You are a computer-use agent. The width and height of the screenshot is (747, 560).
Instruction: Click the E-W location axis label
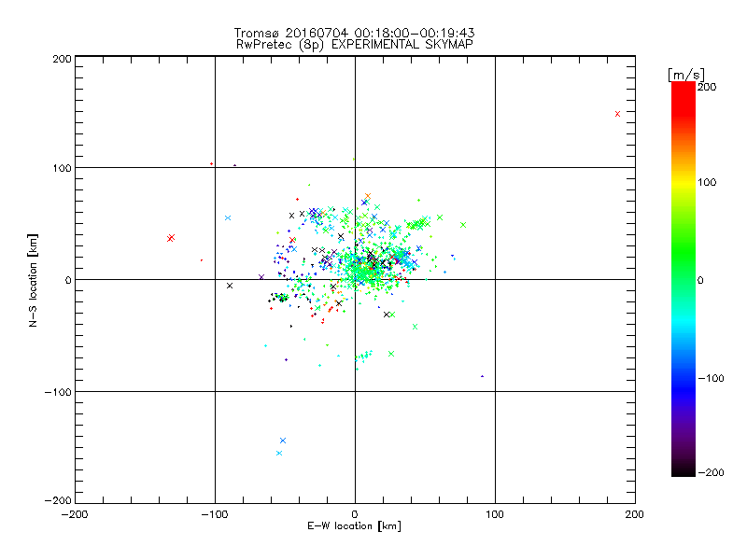tap(354, 526)
